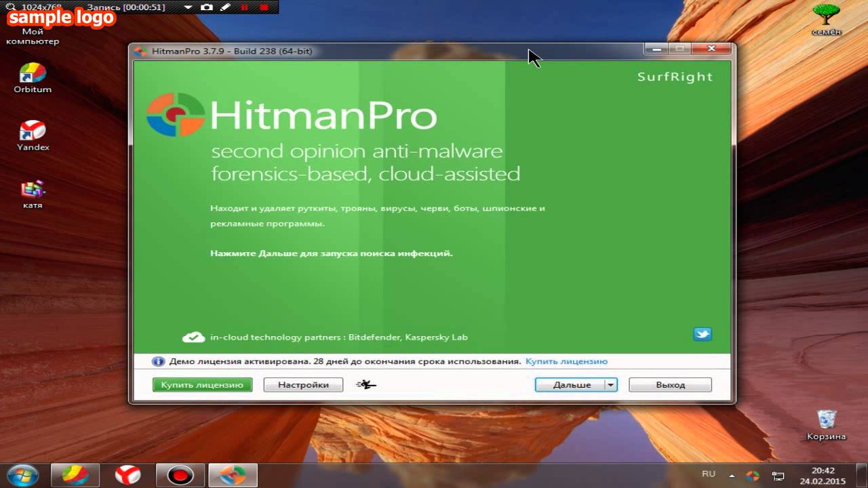868x488 pixels.
Task: Click the RU language indicator
Action: coord(709,474)
